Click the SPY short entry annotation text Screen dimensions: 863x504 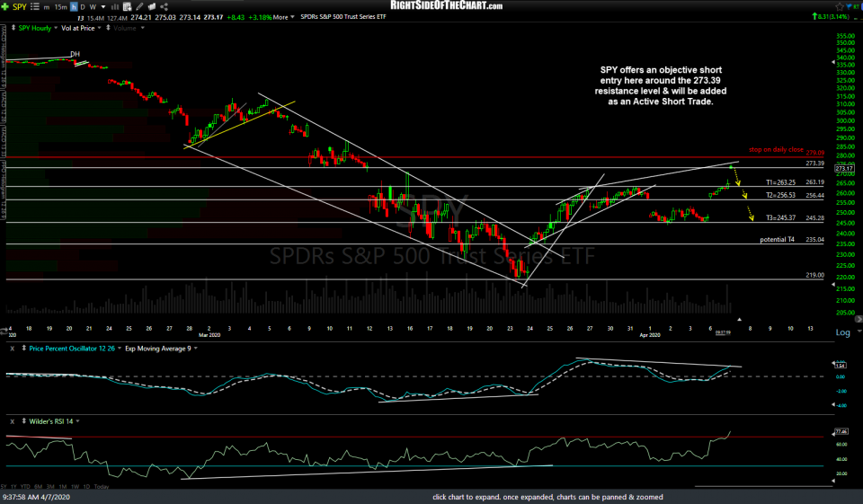pos(661,86)
